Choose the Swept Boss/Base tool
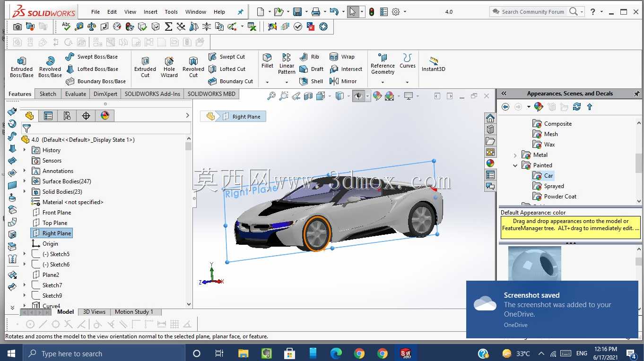 (x=92, y=57)
